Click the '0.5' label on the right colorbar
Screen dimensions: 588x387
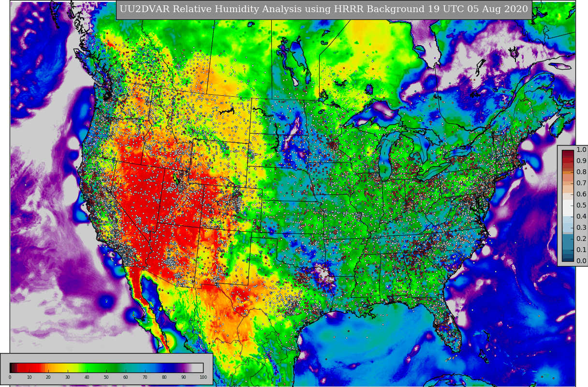pos(581,206)
